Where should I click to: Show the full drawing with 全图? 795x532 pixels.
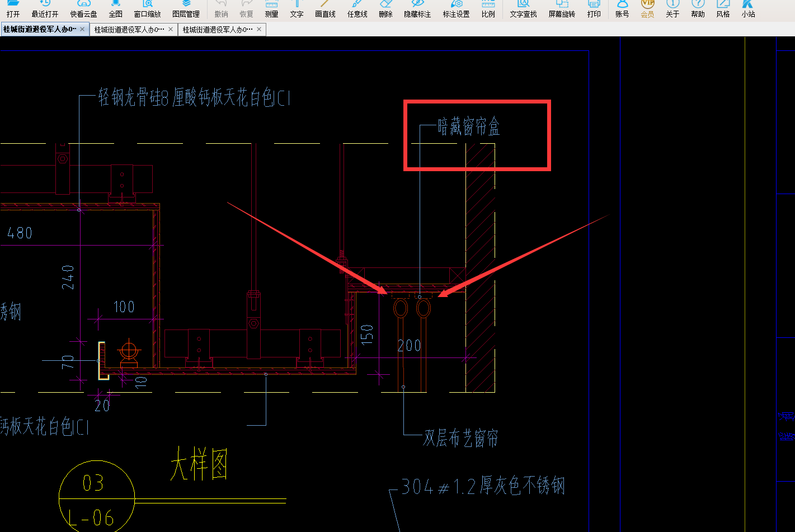pos(116,10)
